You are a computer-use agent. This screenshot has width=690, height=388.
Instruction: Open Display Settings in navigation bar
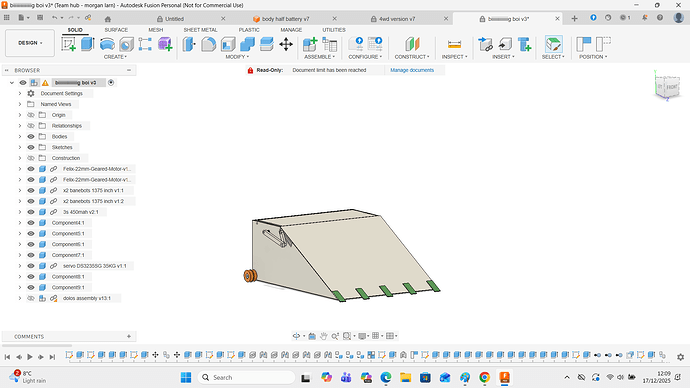[362, 336]
